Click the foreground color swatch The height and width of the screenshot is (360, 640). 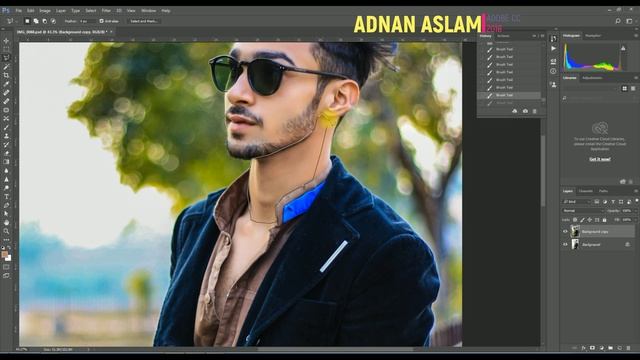[x=4, y=255]
